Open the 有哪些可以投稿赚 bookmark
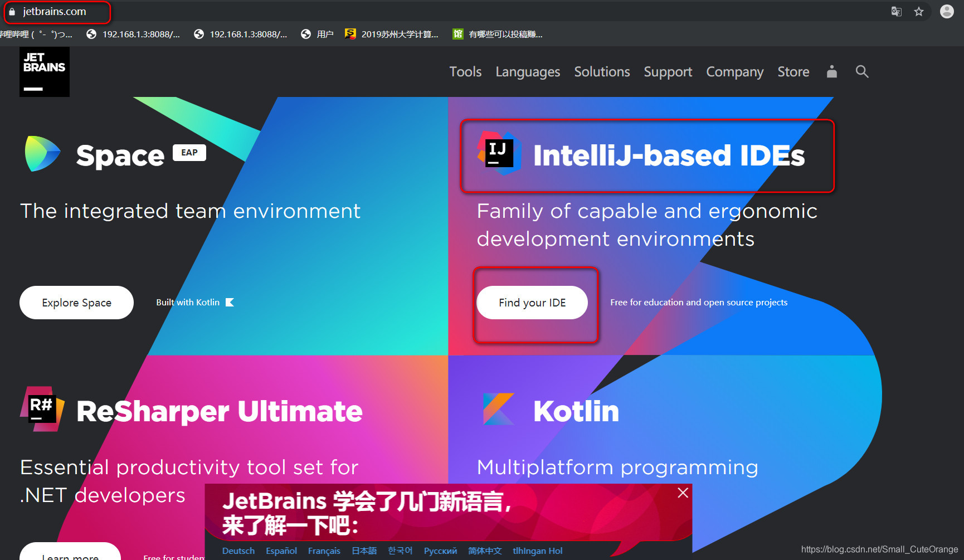Viewport: 964px width, 560px height. [x=498, y=34]
